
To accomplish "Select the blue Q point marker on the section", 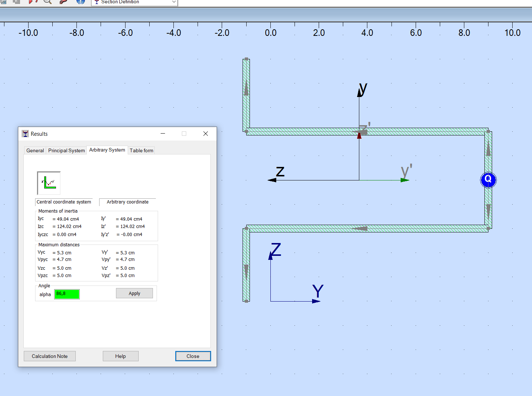I will pyautogui.click(x=488, y=180).
